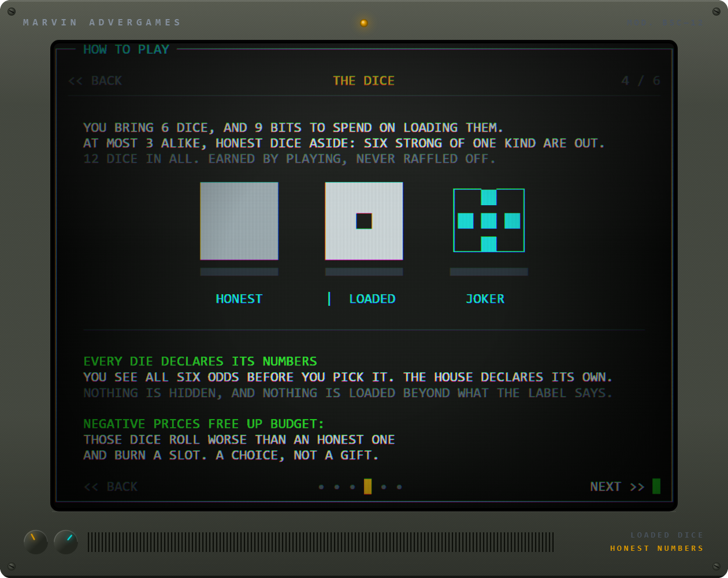Select the blank Honest die icon
This screenshot has width=728, height=578.
point(239,221)
